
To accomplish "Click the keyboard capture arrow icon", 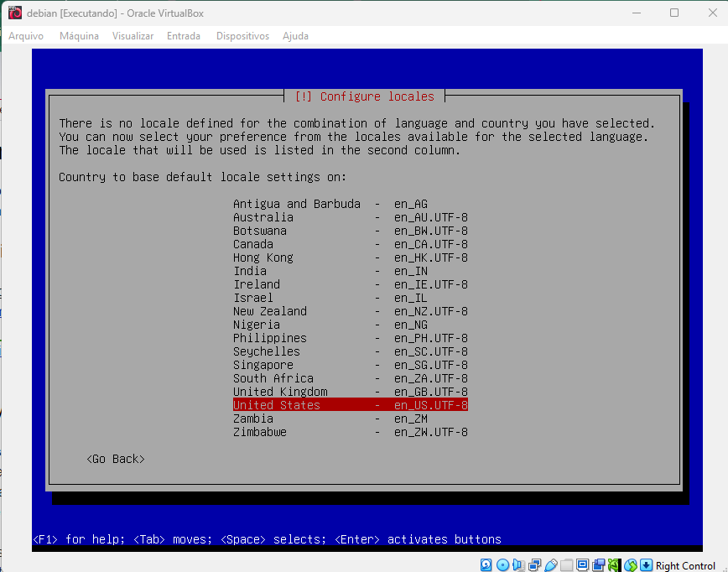I will [646, 565].
